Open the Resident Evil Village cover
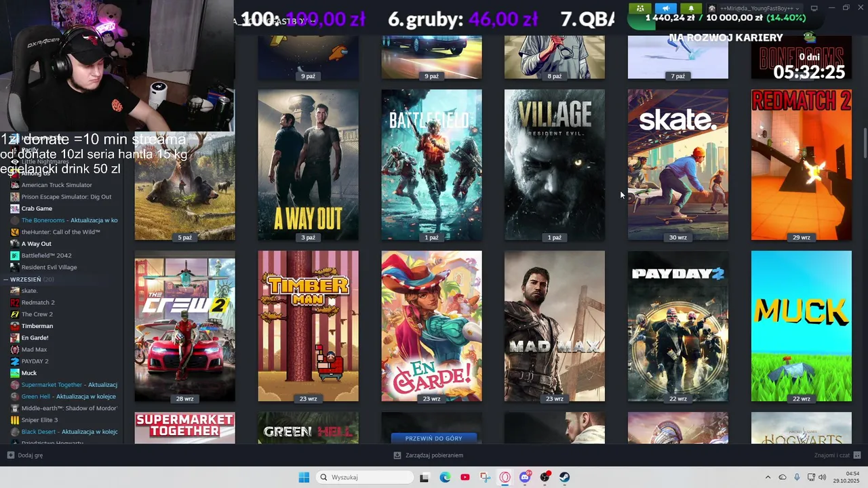This screenshot has width=868, height=488. (555, 165)
